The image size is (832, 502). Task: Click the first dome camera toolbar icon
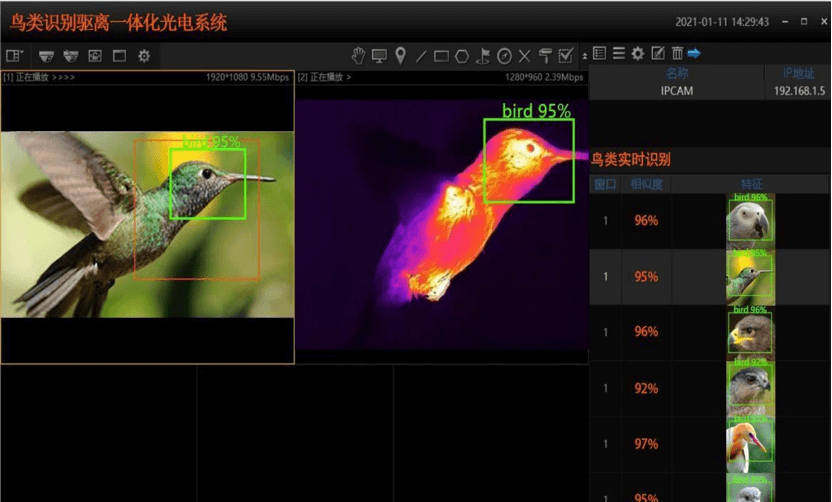[x=47, y=56]
